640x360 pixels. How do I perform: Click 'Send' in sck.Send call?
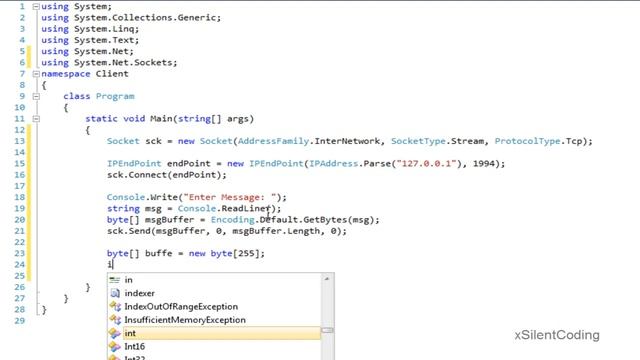pos(140,231)
